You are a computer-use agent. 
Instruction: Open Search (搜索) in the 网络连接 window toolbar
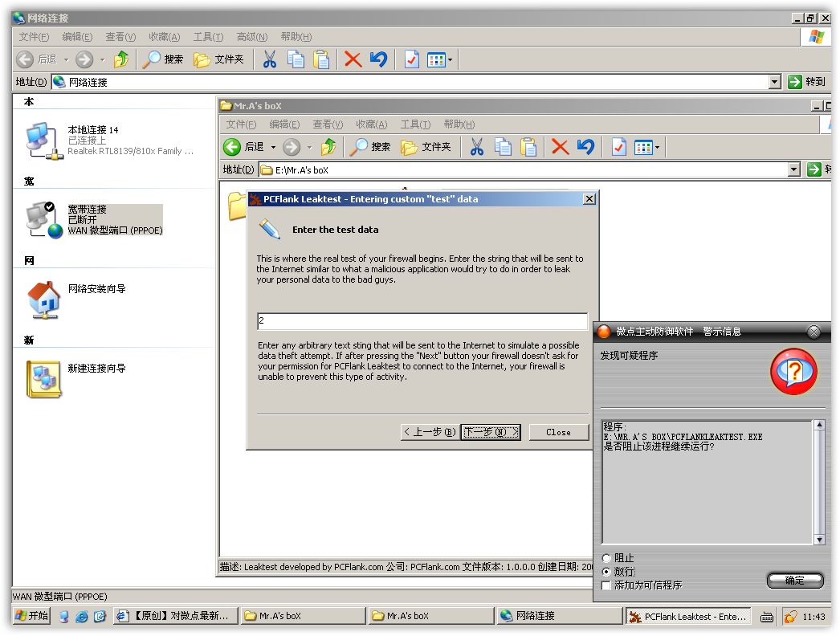pos(163,59)
